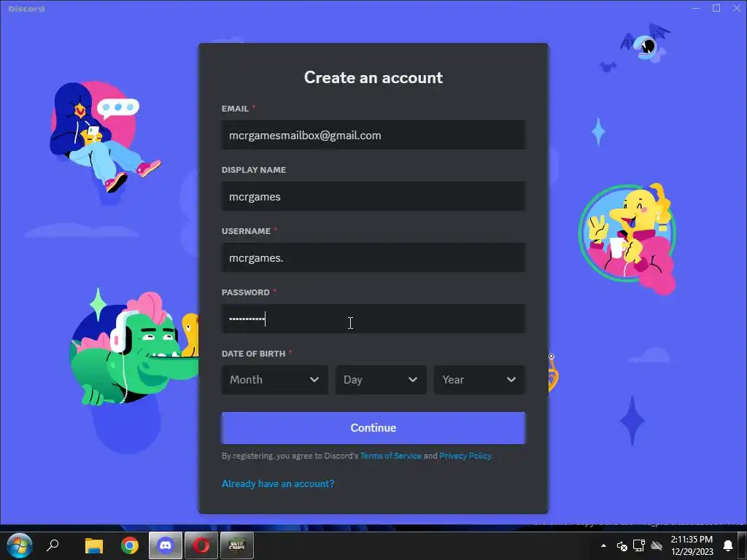Open the notifications bell icon
Screen dimensions: 747x560
(x=728, y=545)
